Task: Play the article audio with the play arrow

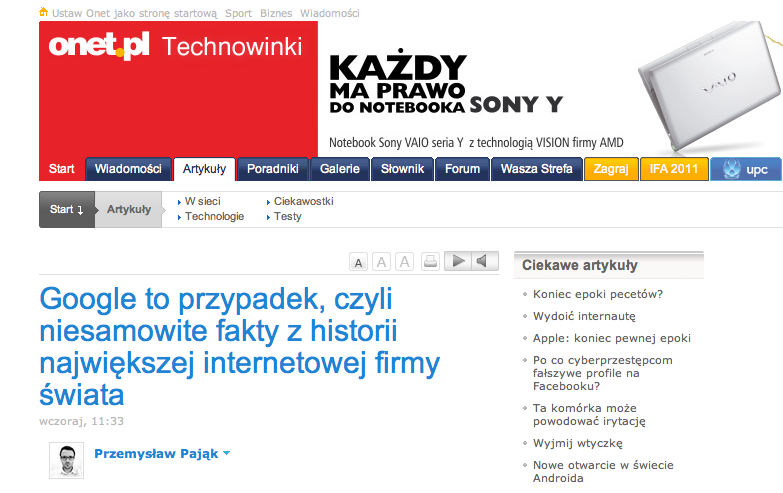Action: click(458, 261)
